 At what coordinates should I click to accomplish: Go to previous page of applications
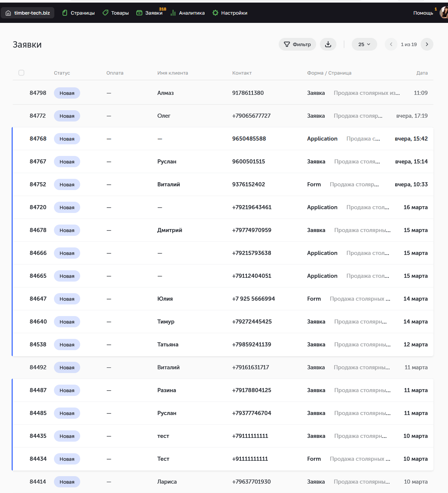(x=391, y=44)
